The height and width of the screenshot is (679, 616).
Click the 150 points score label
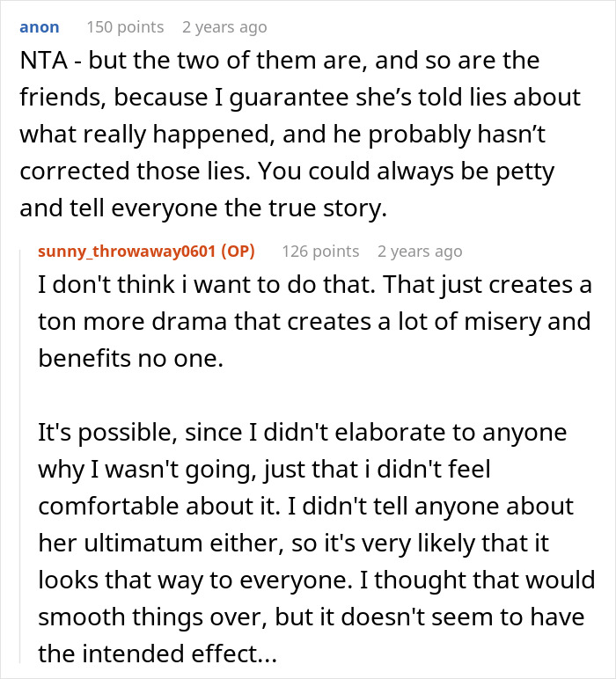(x=125, y=27)
